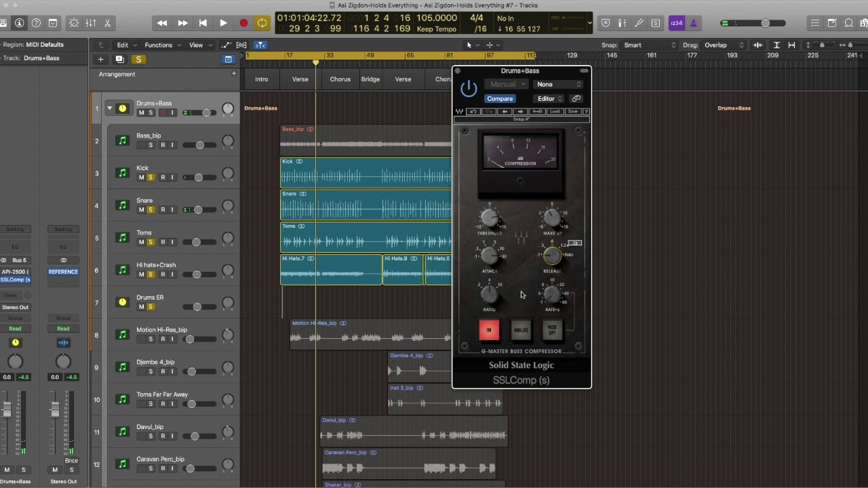Collapse the Drums+Bass track stack

click(x=109, y=108)
